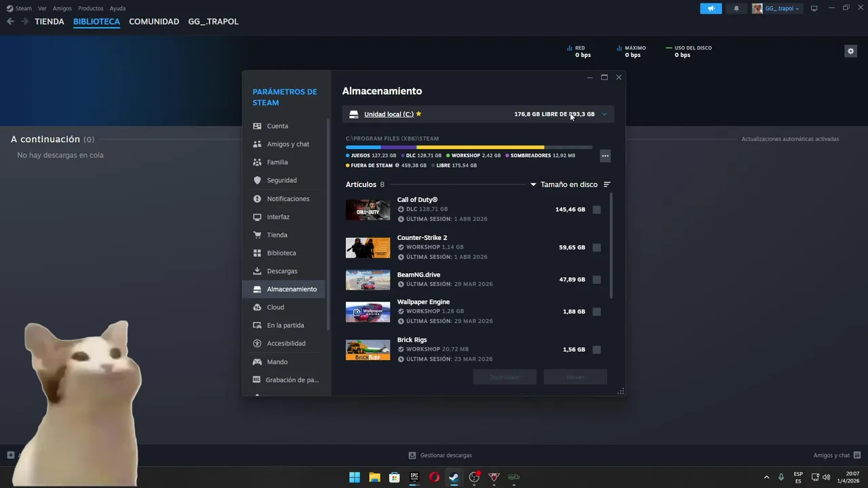Click the Grabación de partida icon

coord(257,380)
